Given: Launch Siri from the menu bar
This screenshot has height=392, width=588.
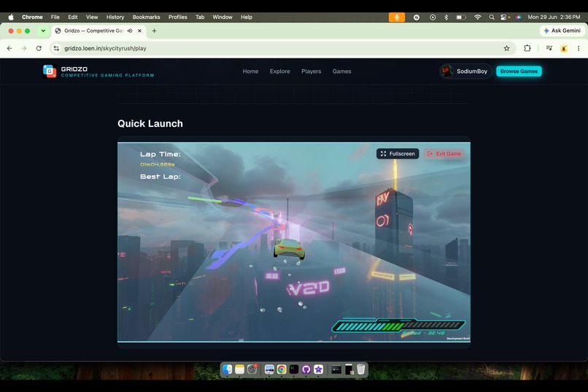Looking at the screenshot, I should 518,18.
